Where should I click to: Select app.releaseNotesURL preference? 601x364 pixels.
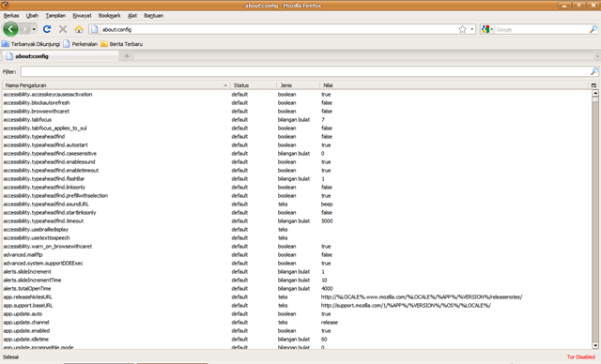click(x=297, y=296)
